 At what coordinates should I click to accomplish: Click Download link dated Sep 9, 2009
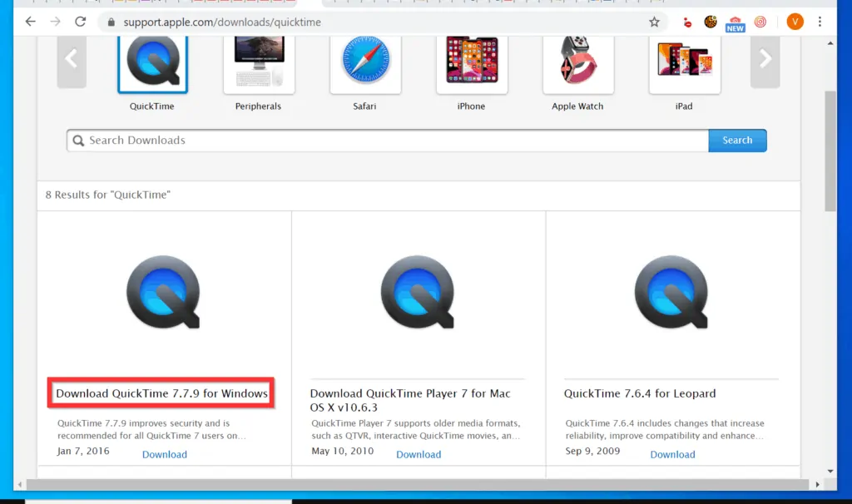(672, 455)
